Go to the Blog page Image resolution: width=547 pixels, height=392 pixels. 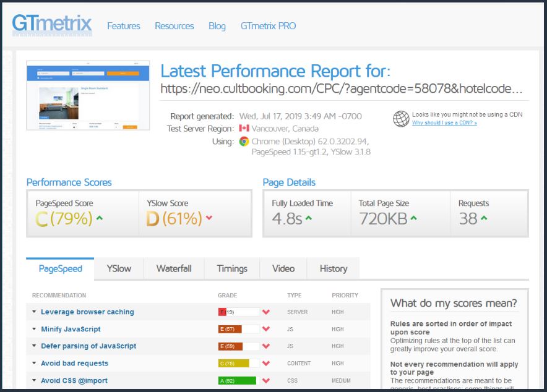217,26
